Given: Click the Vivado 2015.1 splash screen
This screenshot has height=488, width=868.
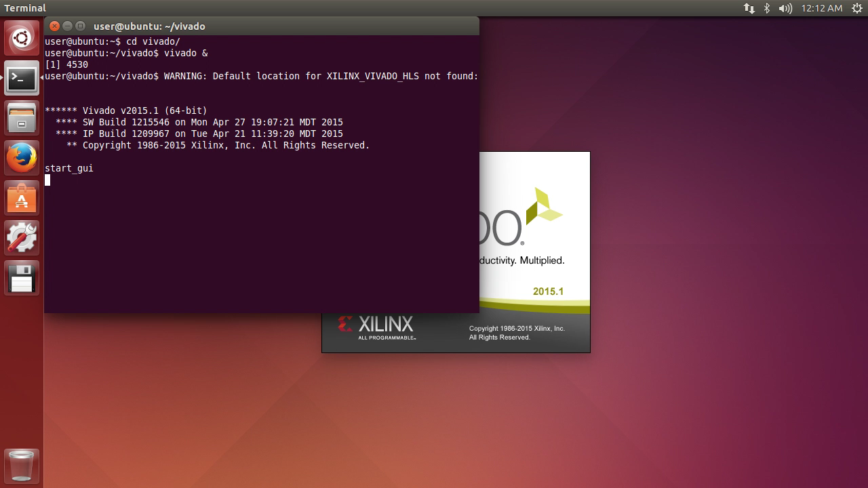Looking at the screenshot, I should (536, 251).
